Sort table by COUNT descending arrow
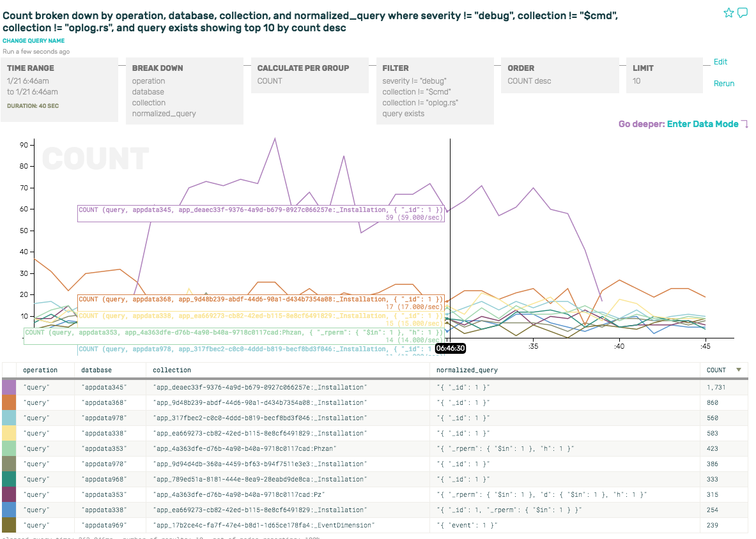The width and height of the screenshot is (756, 539). coord(739,370)
